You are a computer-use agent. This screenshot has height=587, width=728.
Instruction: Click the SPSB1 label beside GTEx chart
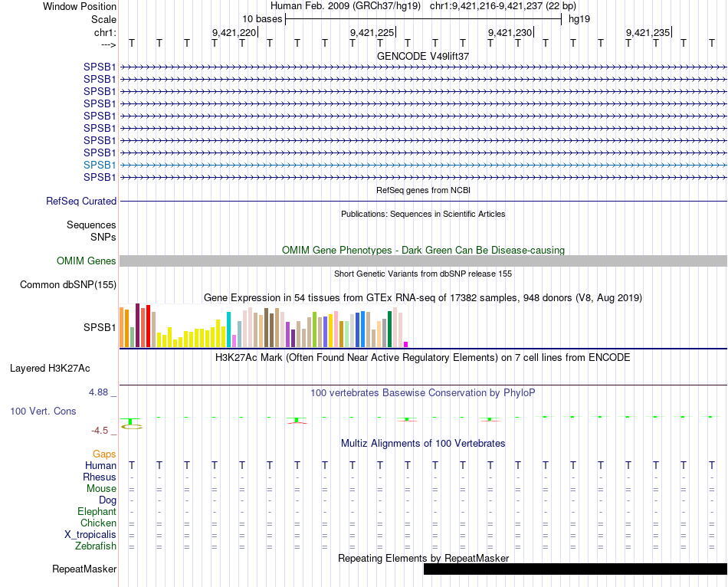[100, 327]
